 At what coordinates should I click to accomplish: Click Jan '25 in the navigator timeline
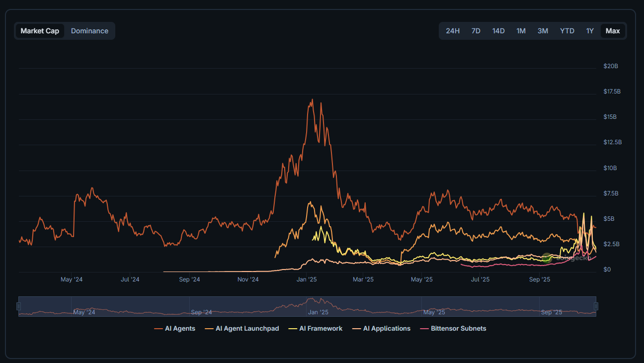[318, 312]
